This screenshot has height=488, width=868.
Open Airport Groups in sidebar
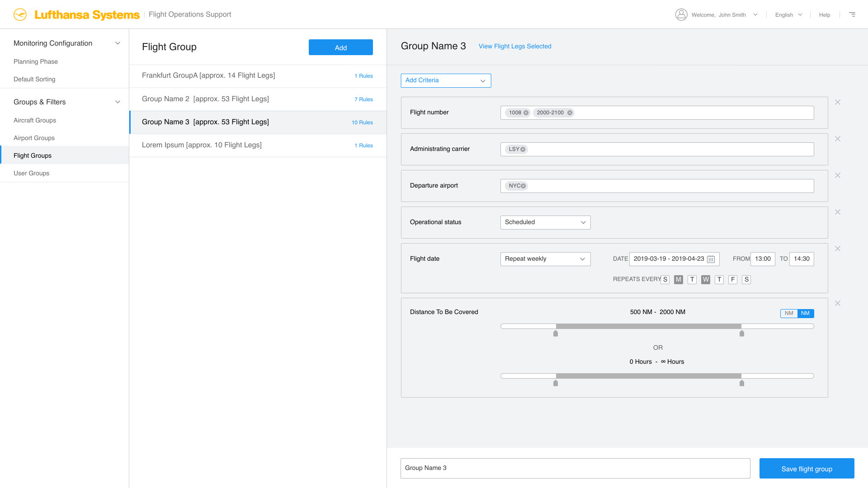pyautogui.click(x=34, y=138)
